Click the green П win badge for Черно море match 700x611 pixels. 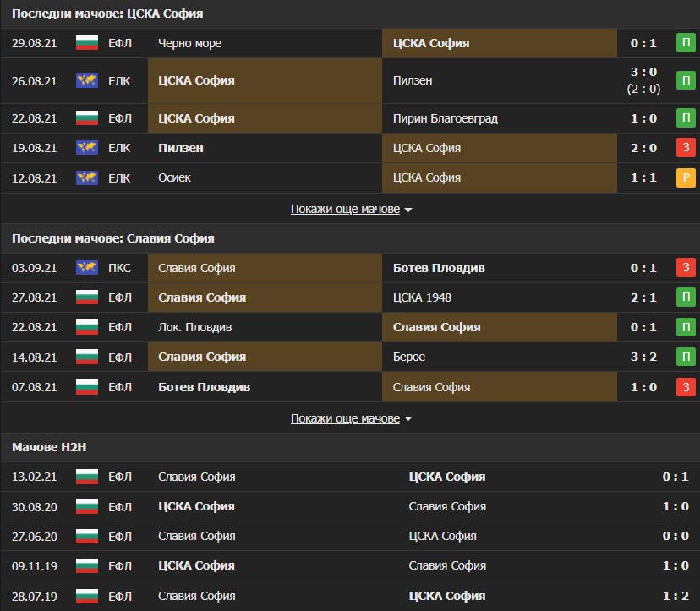coord(686,43)
